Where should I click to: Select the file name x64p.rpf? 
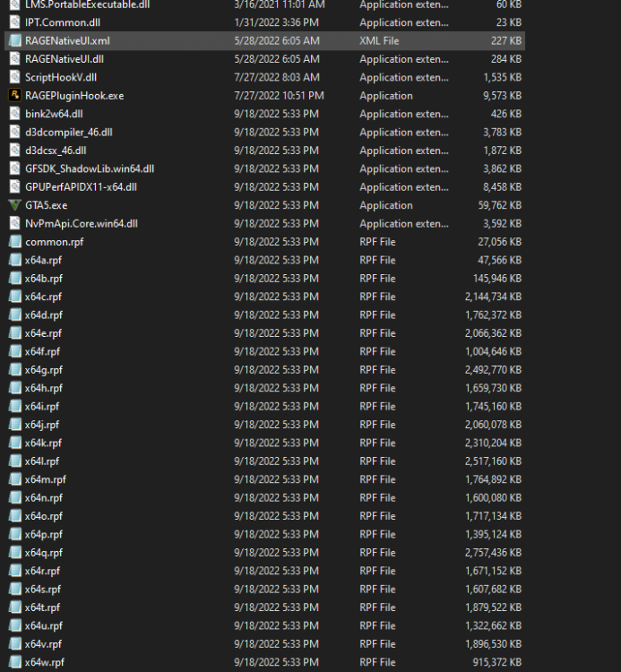coord(44,534)
